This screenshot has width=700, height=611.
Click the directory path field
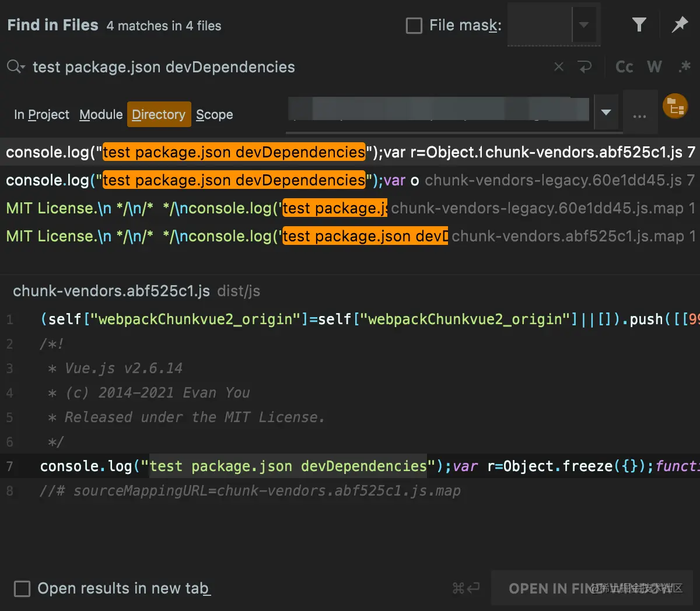439,111
